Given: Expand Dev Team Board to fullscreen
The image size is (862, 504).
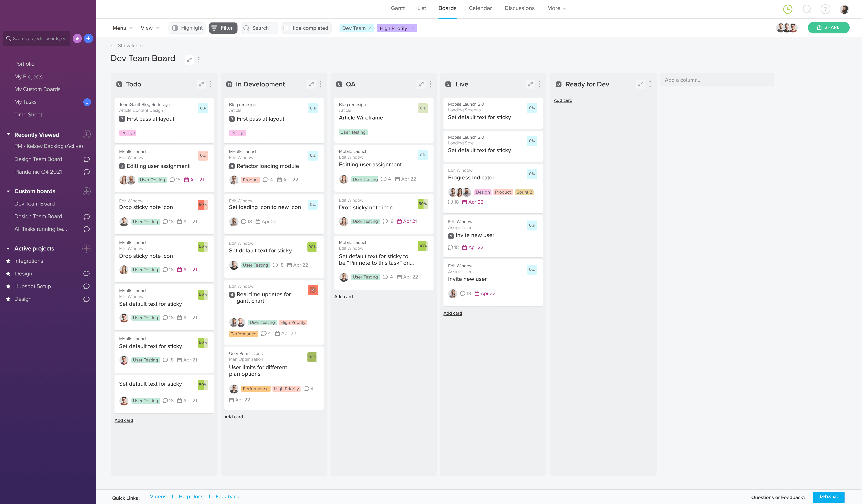Looking at the screenshot, I should [x=189, y=60].
